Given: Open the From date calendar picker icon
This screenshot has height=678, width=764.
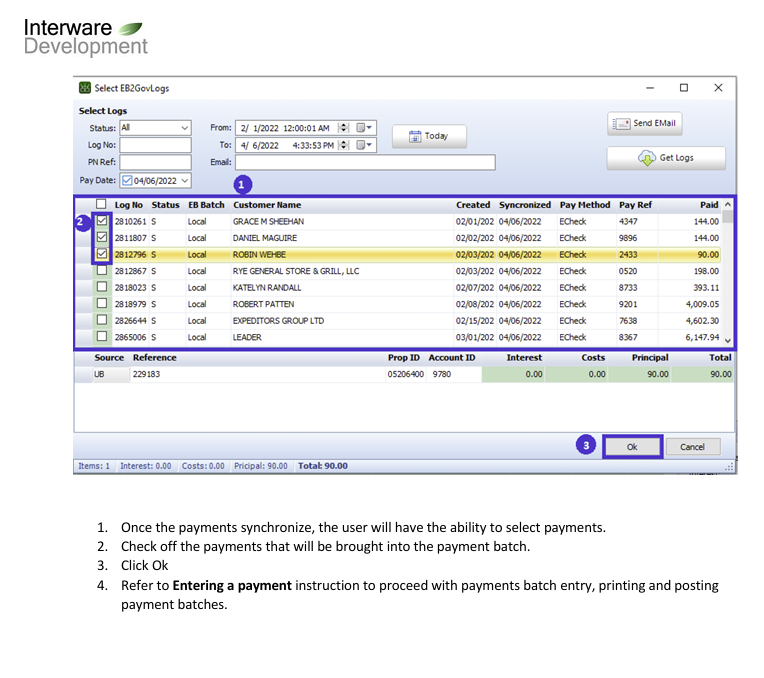Looking at the screenshot, I should (x=363, y=128).
